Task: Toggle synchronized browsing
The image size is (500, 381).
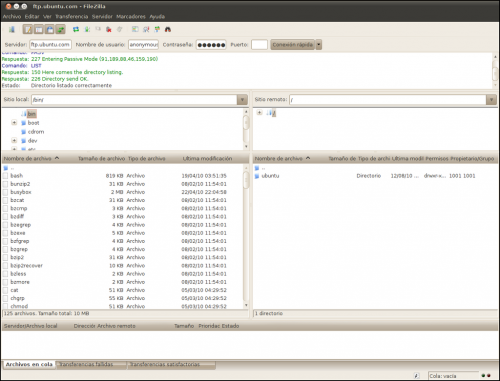Action: coord(157,30)
